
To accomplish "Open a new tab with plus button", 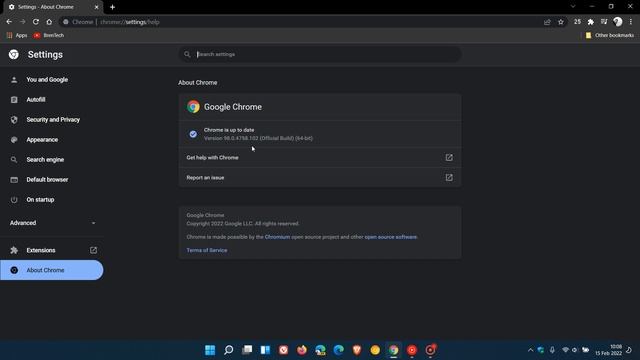I will coord(112,7).
